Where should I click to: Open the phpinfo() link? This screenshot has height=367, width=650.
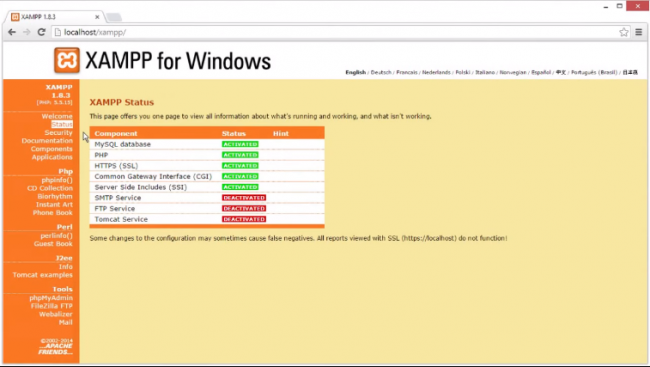coord(57,180)
